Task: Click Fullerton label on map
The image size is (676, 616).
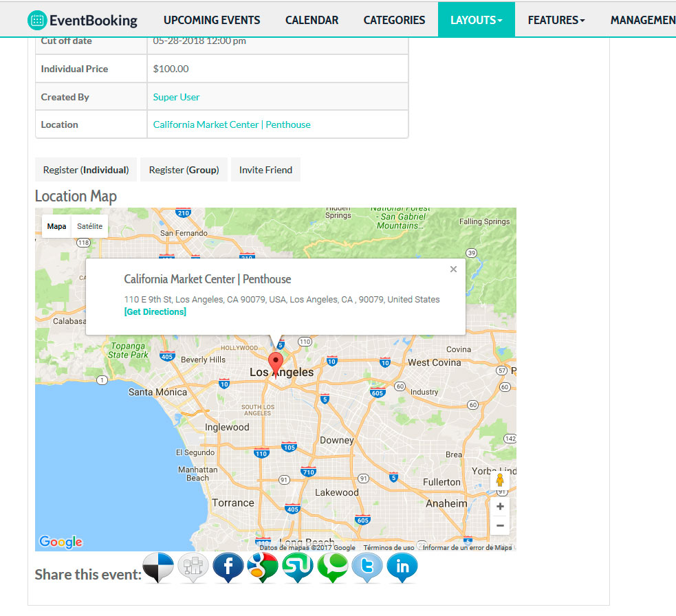Action: click(442, 482)
